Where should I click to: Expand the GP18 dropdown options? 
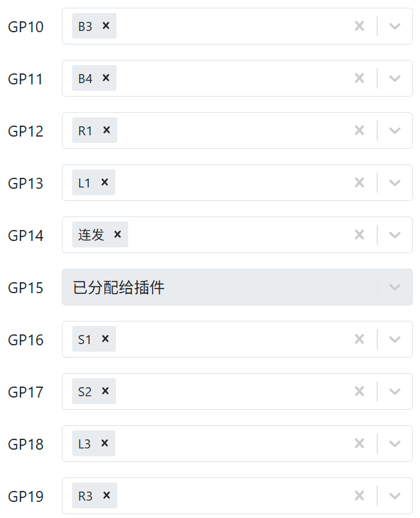coord(395,443)
